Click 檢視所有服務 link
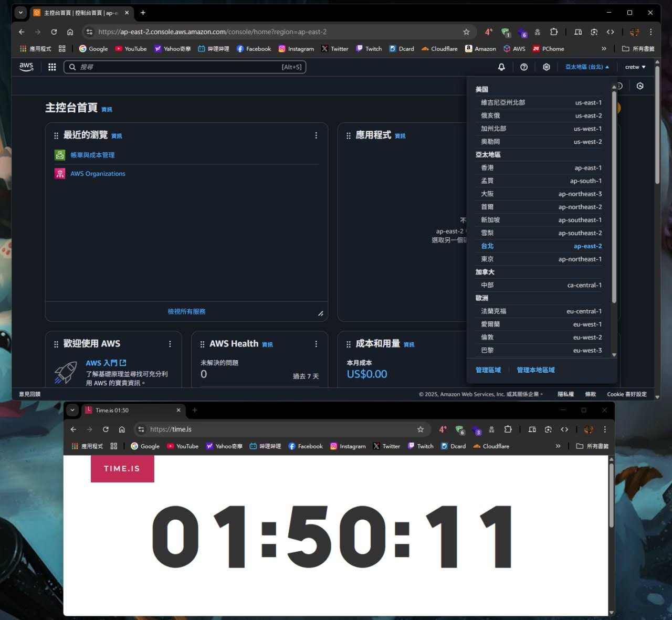 click(186, 311)
